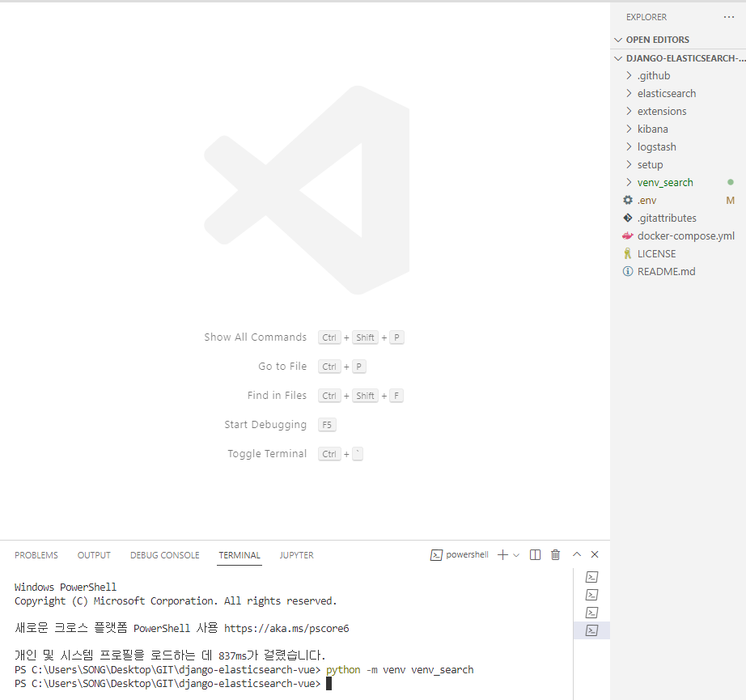Collapse the DJANGO-ELASTICSEARCH project folder section

click(678, 58)
